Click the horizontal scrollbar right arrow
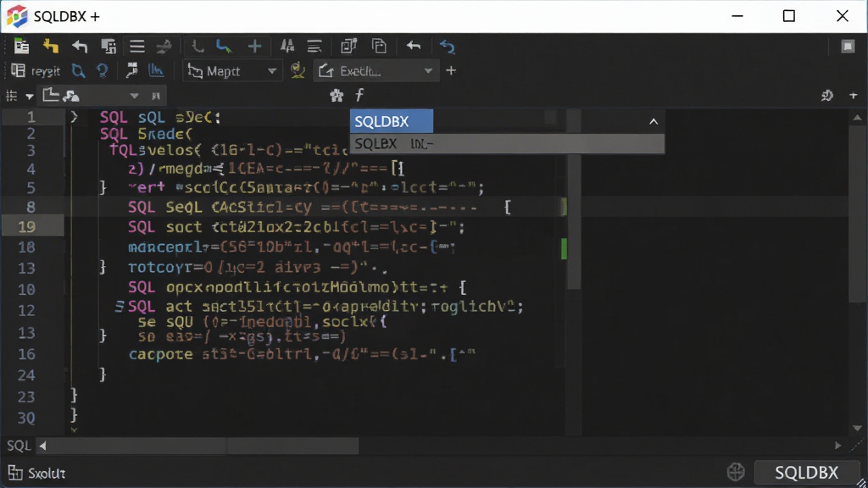Viewport: 868px width, 488px height. click(838, 446)
